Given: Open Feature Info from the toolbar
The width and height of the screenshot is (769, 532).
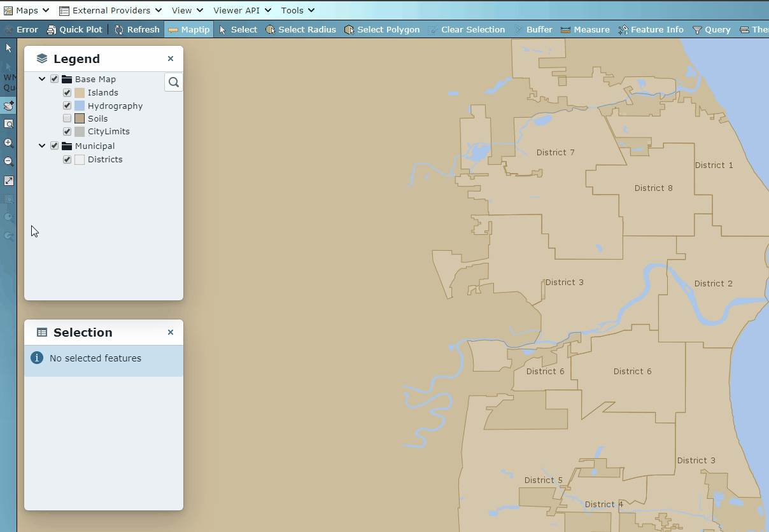Looking at the screenshot, I should [651, 29].
